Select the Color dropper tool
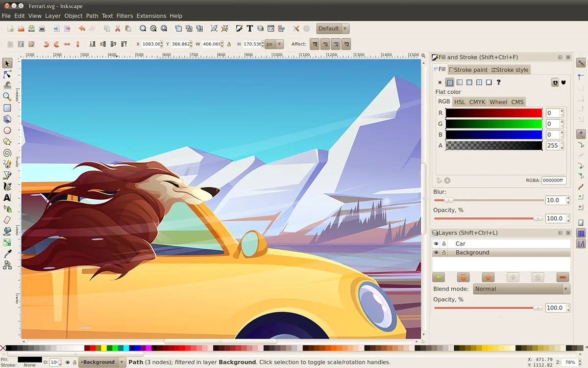The height and width of the screenshot is (368, 588). 7,254
